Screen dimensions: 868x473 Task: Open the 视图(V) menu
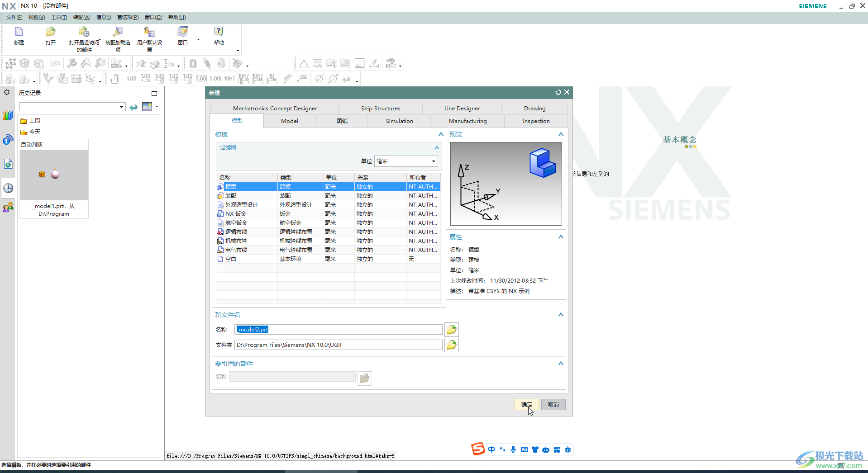37,17
